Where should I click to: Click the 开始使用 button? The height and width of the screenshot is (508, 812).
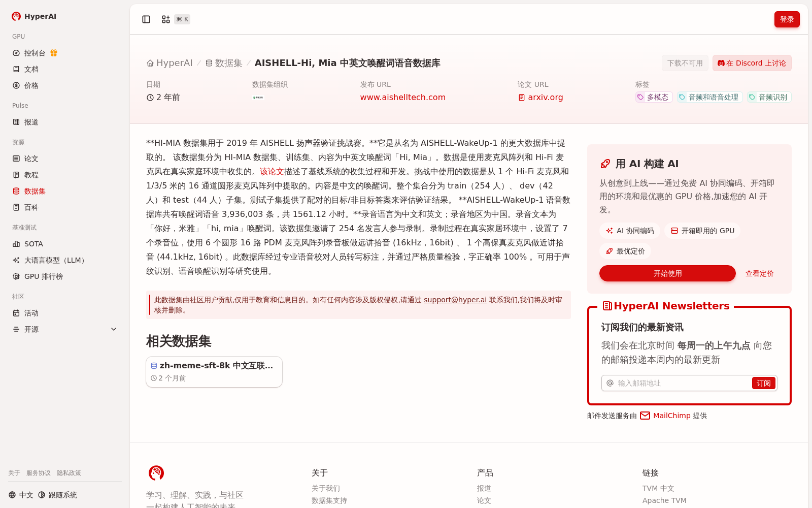click(667, 273)
